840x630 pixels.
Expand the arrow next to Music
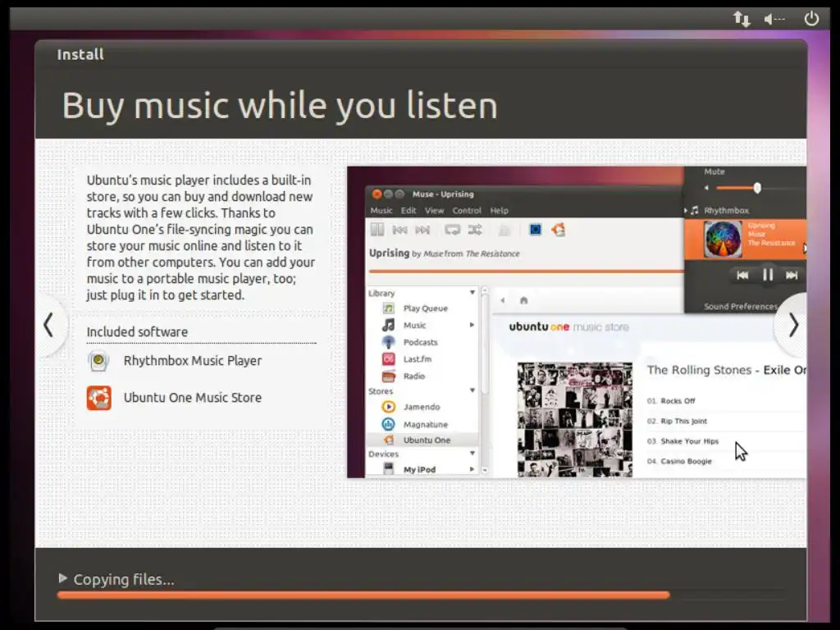[472, 325]
